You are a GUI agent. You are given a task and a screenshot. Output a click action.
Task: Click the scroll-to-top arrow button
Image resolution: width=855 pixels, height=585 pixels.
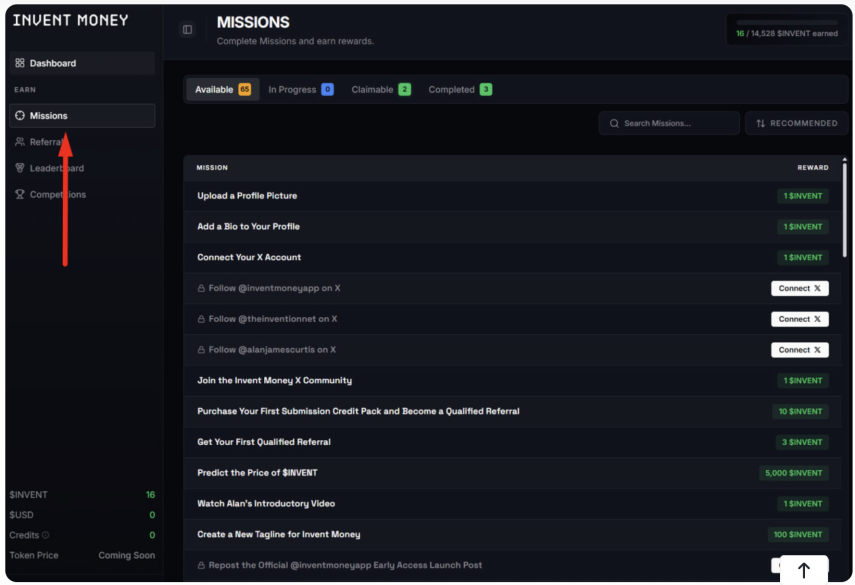[x=803, y=570]
